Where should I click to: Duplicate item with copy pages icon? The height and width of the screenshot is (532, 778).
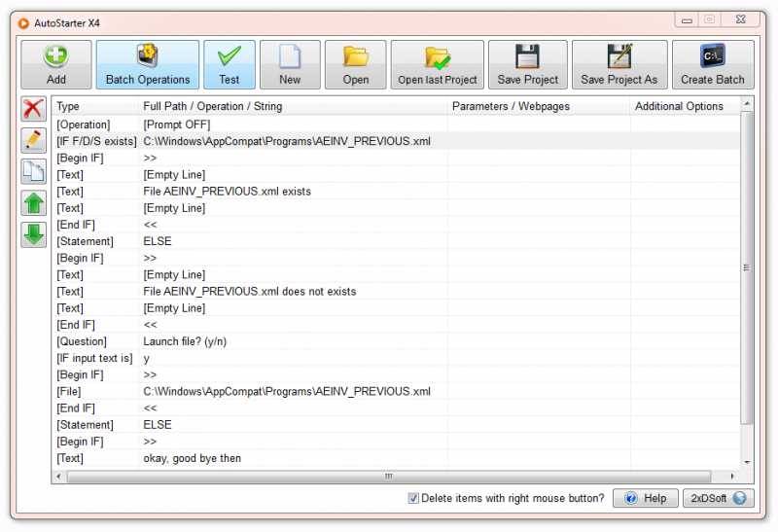point(34,172)
